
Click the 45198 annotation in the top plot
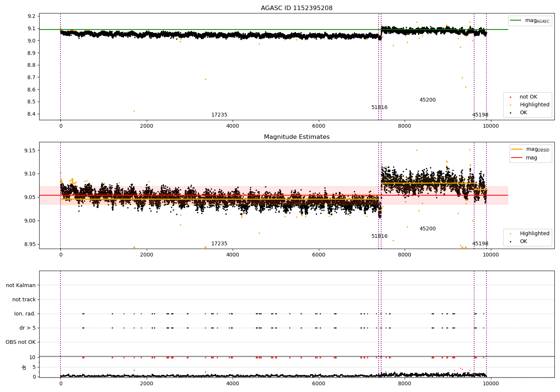pos(480,115)
